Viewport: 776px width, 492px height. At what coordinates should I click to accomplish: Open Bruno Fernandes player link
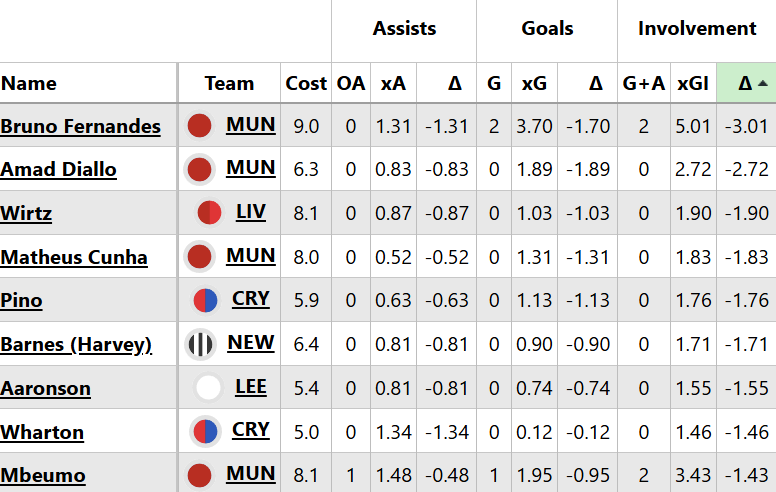pyautogui.click(x=80, y=126)
